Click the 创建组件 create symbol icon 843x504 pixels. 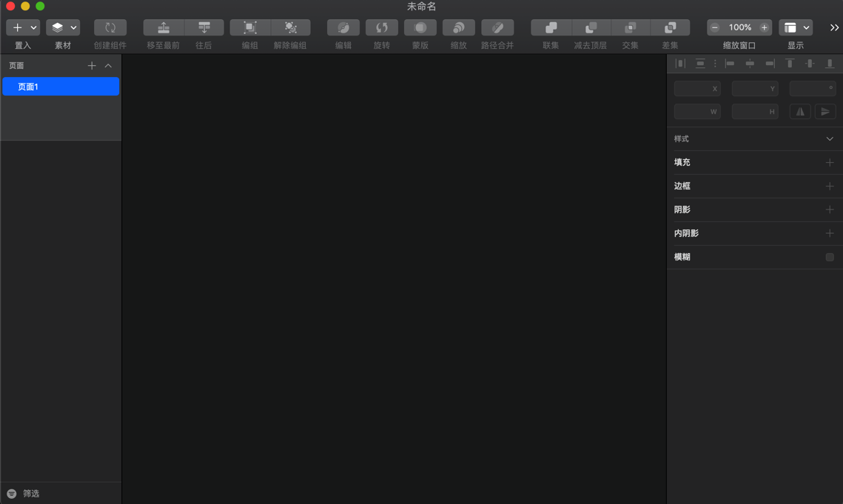click(110, 27)
